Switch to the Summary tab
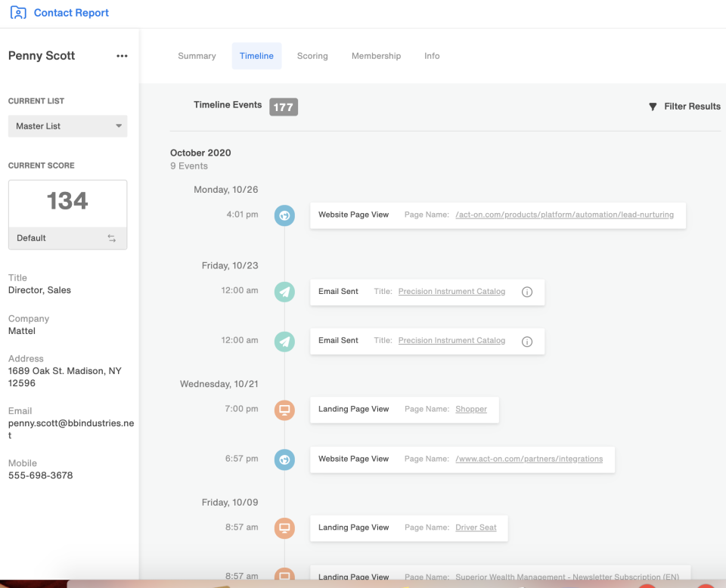This screenshot has width=726, height=588. [x=197, y=56]
